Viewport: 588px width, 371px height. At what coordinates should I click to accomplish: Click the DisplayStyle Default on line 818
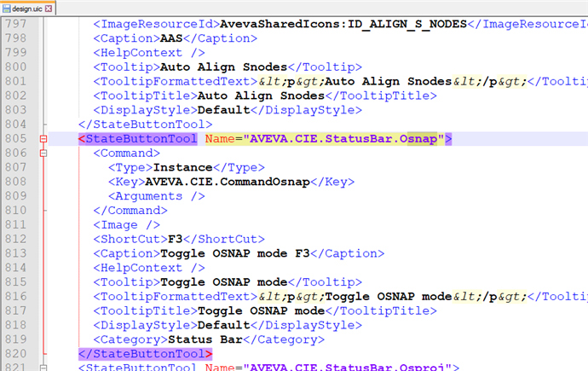click(x=223, y=325)
